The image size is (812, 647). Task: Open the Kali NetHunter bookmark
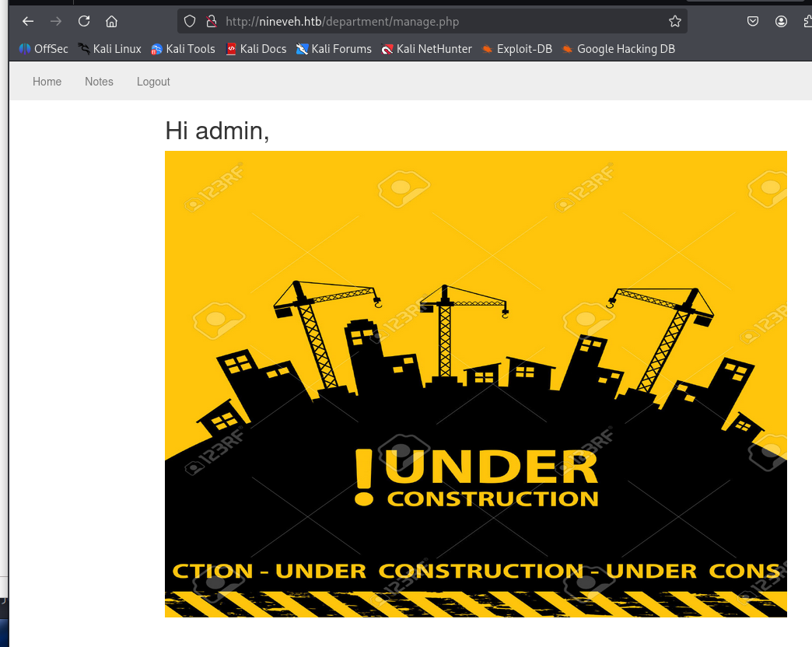pos(426,49)
